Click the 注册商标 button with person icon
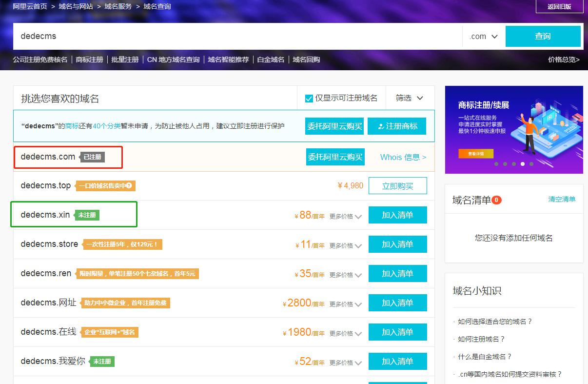The width and height of the screenshot is (588, 384). (397, 126)
